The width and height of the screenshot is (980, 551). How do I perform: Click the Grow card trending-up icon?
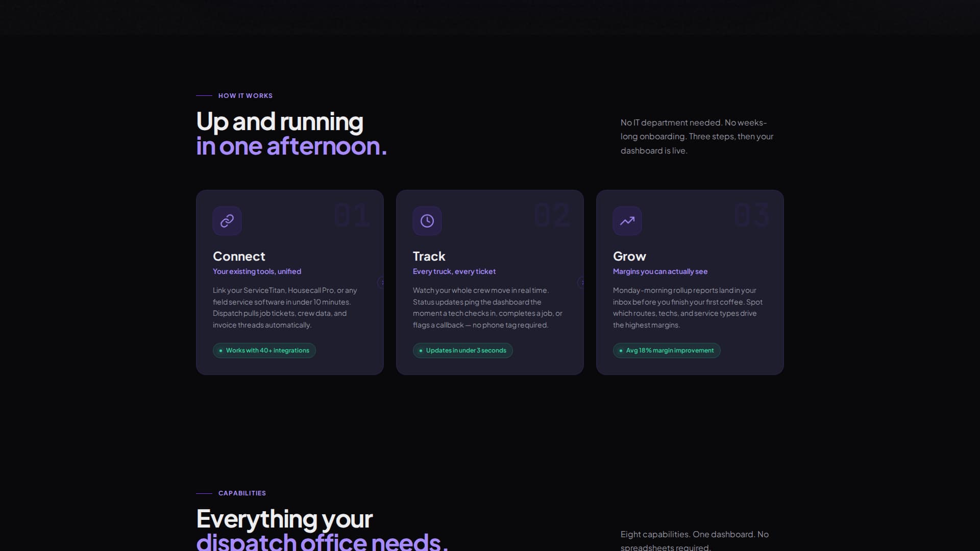627,221
